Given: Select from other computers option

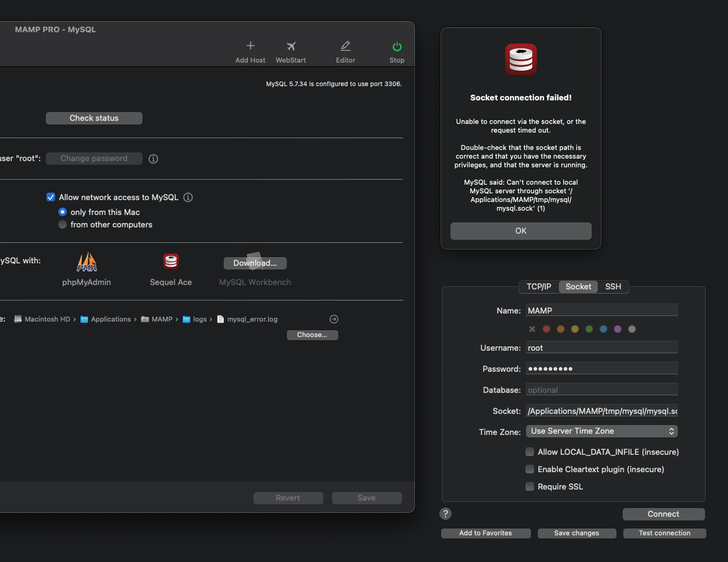Looking at the screenshot, I should (62, 225).
